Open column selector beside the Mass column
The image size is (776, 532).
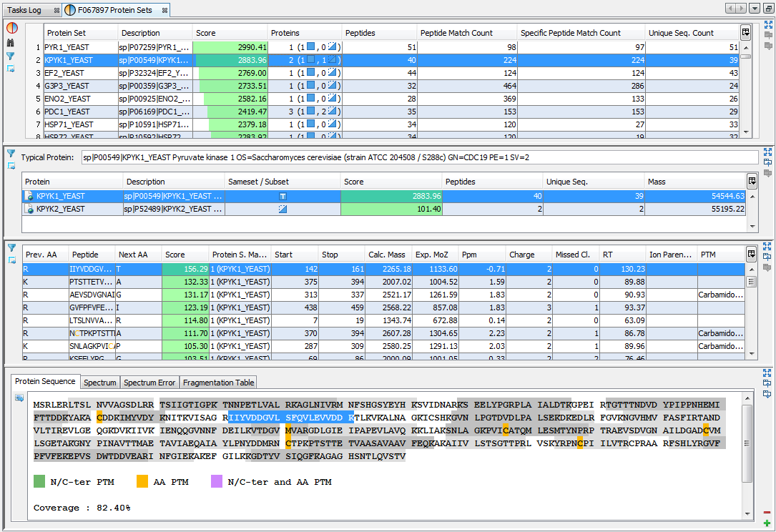[752, 182]
